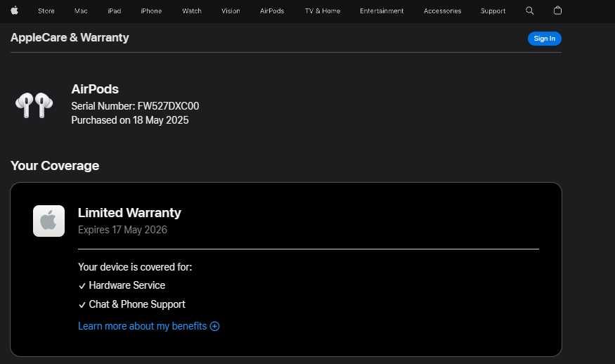Click the AppleCare & Warranty heading
615x364 pixels.
click(70, 38)
